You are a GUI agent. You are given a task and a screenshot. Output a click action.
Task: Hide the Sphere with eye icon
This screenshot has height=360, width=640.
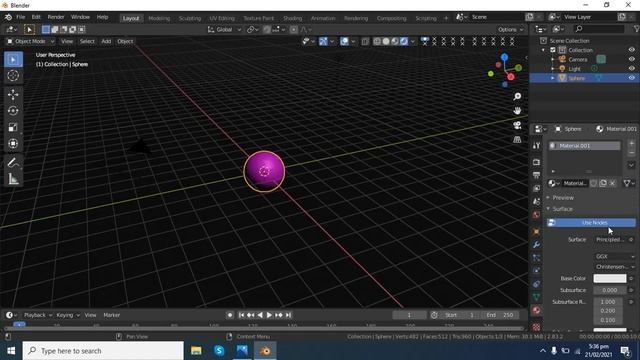coord(631,78)
